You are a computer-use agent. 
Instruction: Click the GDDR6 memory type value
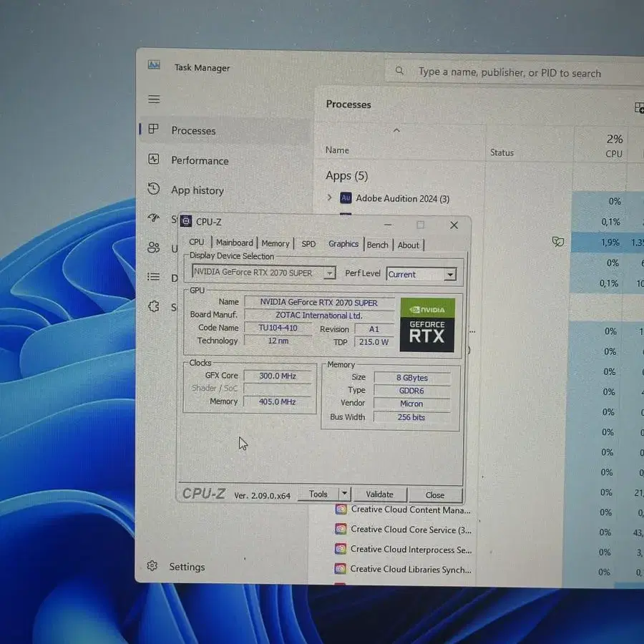click(411, 391)
